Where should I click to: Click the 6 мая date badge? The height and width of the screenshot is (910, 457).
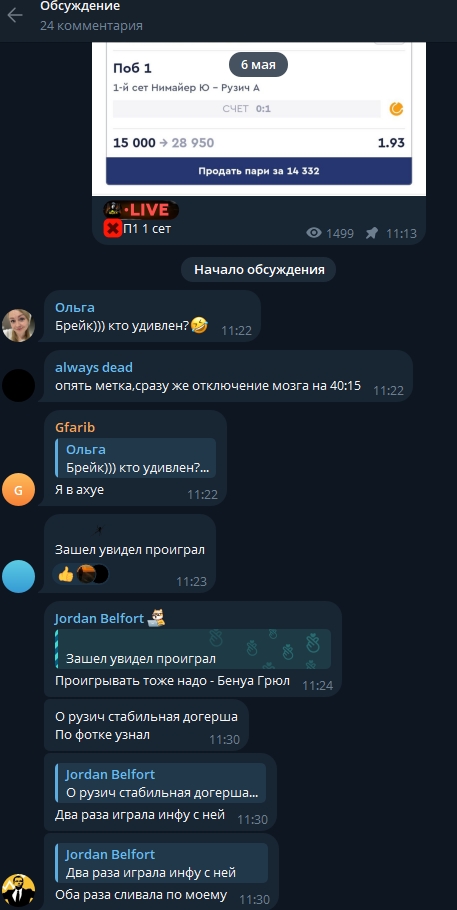[x=258, y=64]
